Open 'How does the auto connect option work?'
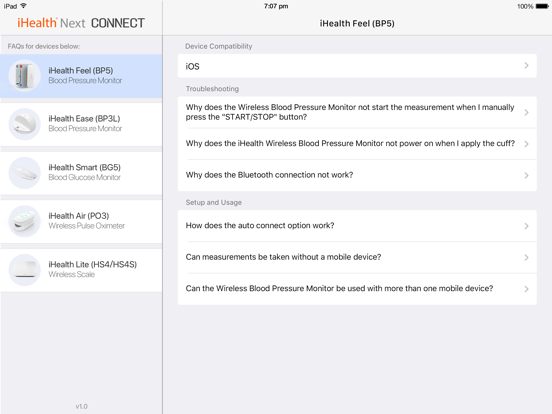 tap(357, 226)
